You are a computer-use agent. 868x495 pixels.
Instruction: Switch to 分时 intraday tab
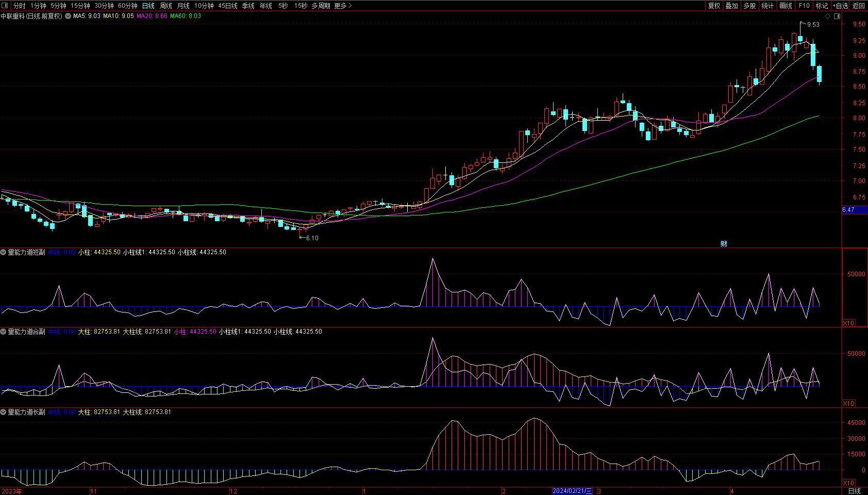pyautogui.click(x=19, y=6)
